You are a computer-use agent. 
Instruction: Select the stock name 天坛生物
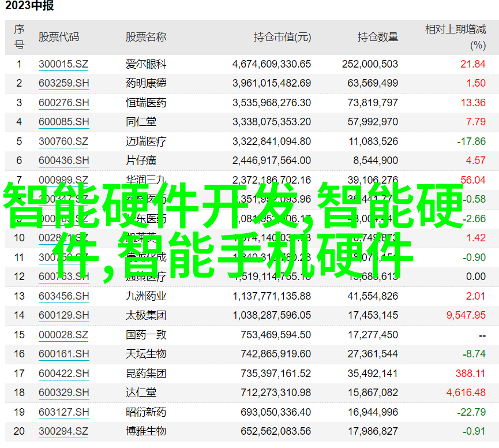click(x=146, y=354)
